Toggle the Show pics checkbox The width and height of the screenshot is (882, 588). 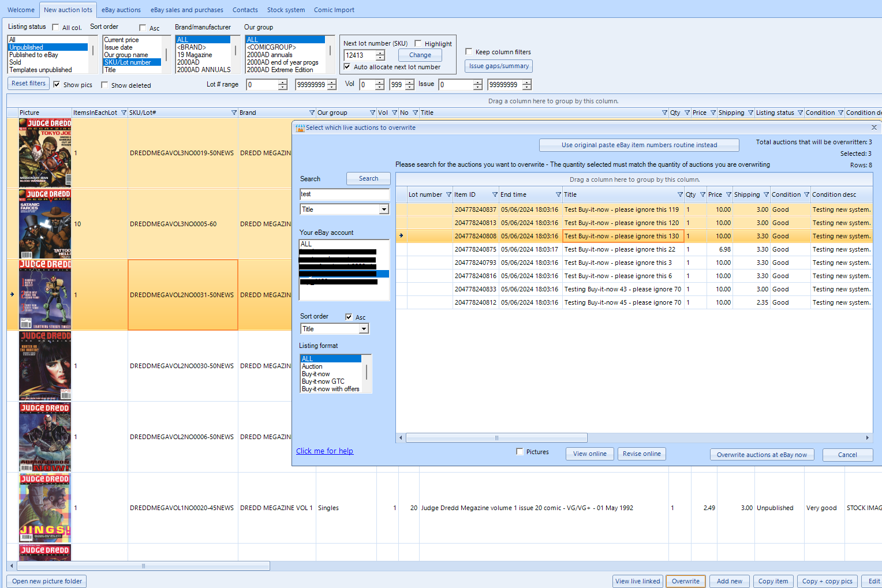coord(57,84)
